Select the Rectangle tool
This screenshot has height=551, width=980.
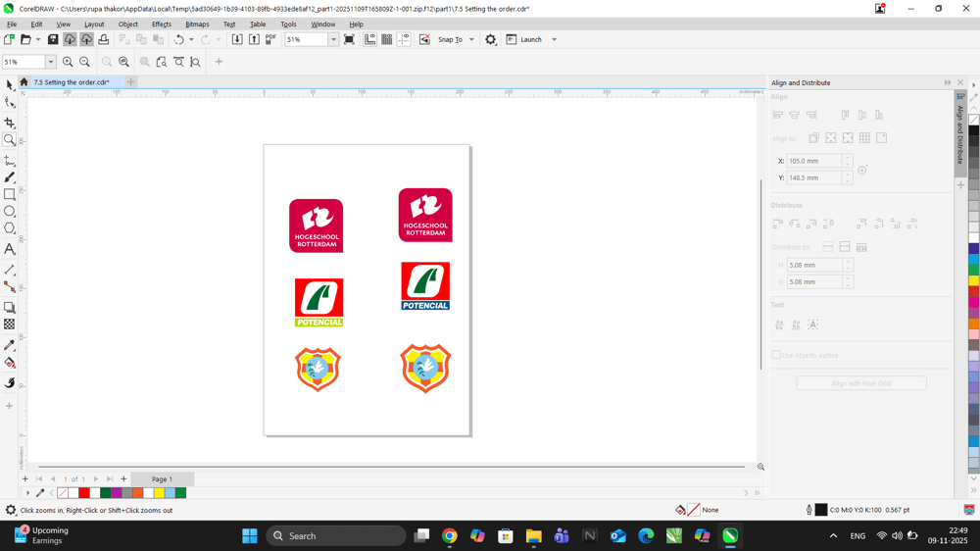(x=10, y=194)
